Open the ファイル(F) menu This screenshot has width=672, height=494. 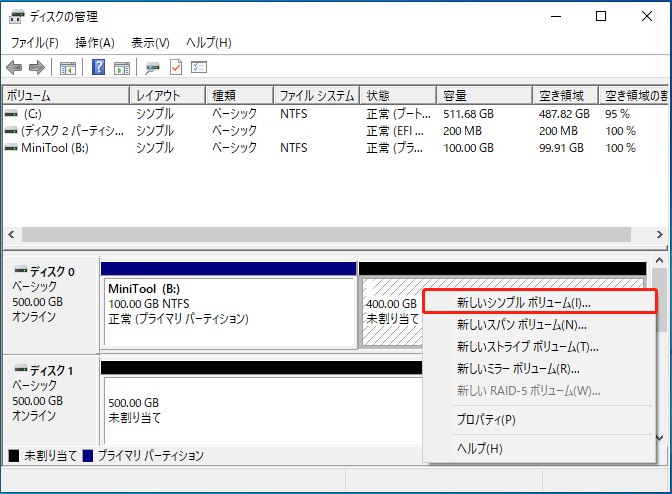click(x=35, y=43)
